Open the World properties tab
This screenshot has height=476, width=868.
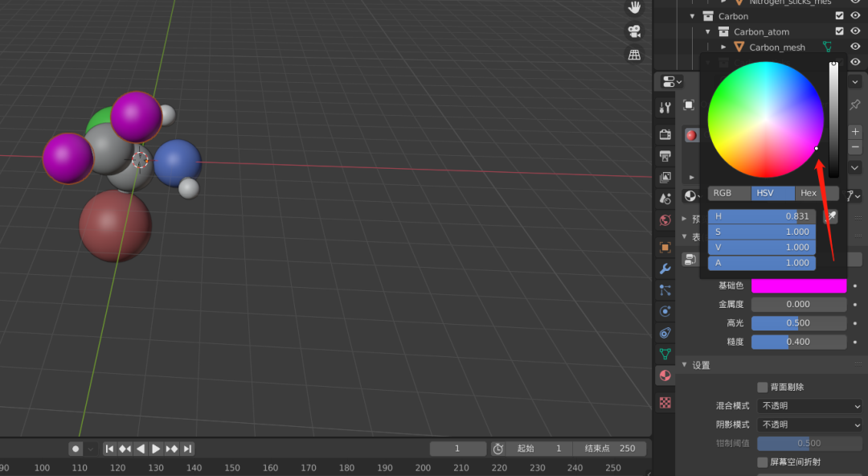coord(665,220)
